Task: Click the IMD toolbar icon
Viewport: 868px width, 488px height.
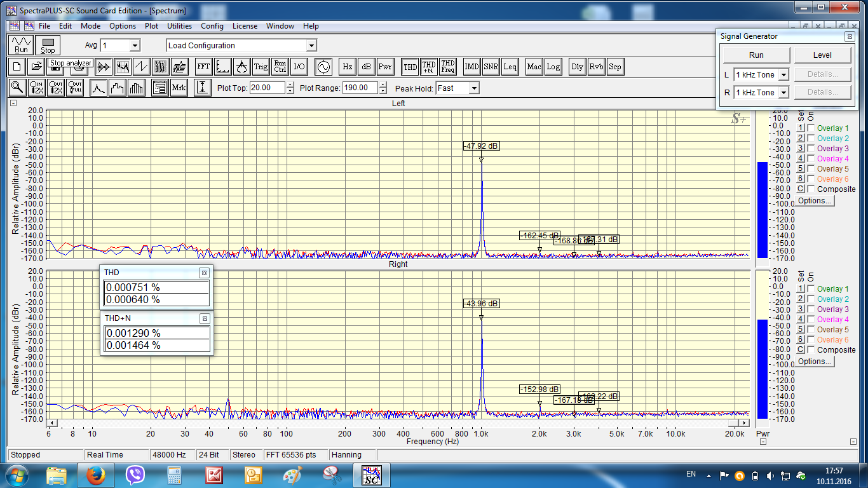Action: pos(471,66)
